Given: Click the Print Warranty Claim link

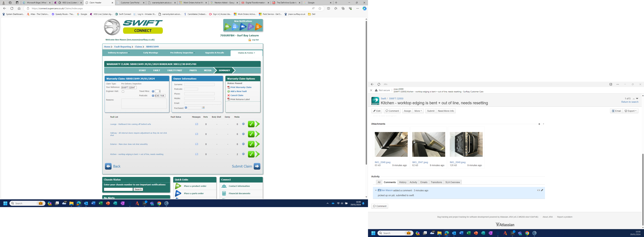Looking at the screenshot, I should 241,87.
